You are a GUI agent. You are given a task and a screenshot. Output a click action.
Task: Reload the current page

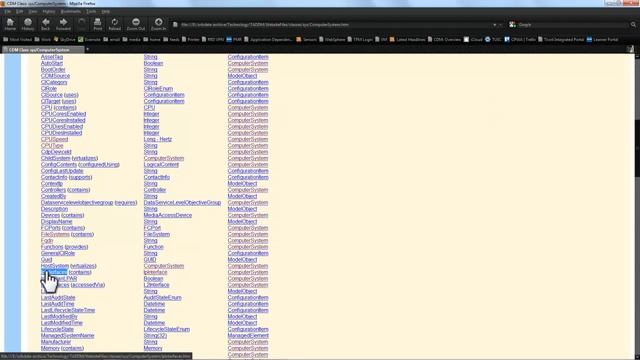(x=115, y=24)
